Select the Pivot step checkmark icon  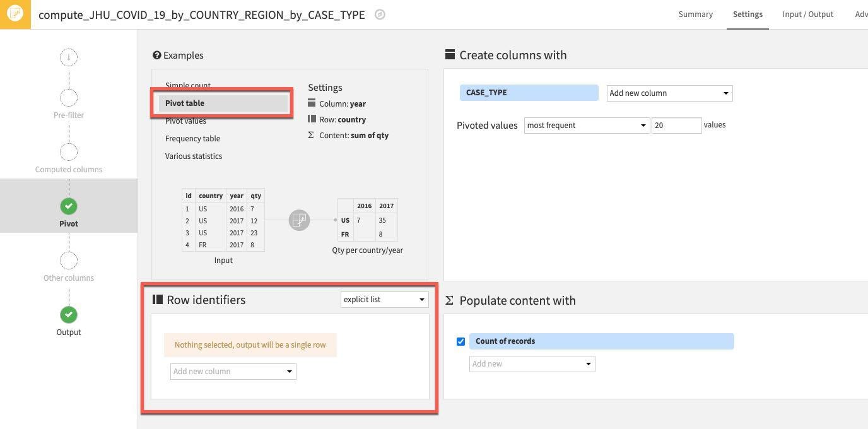[69, 206]
